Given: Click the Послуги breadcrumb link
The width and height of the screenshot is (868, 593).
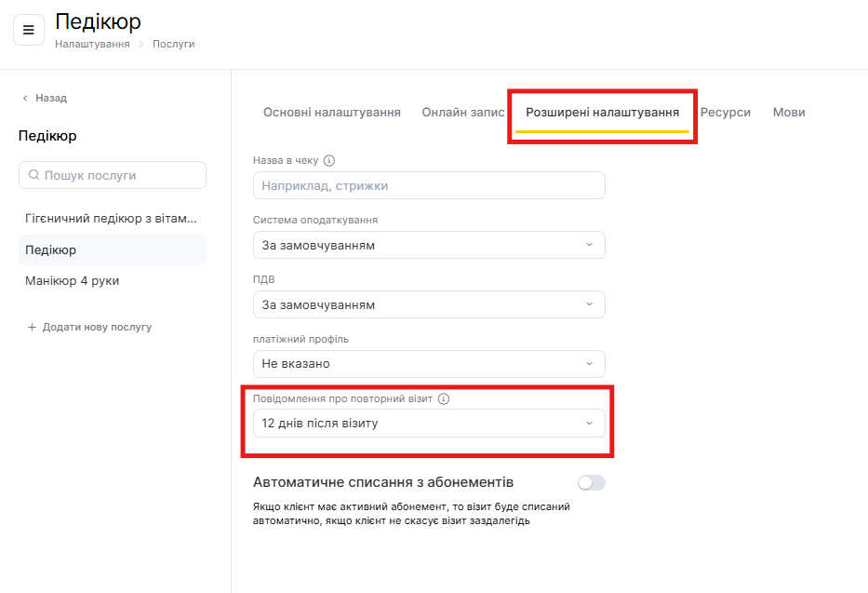Looking at the screenshot, I should tap(174, 44).
